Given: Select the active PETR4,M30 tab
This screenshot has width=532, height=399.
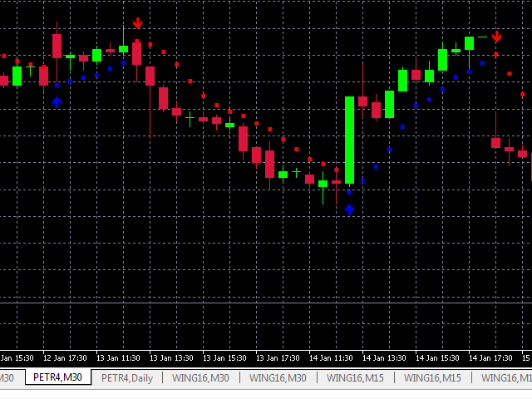Looking at the screenshot, I should pos(58,377).
